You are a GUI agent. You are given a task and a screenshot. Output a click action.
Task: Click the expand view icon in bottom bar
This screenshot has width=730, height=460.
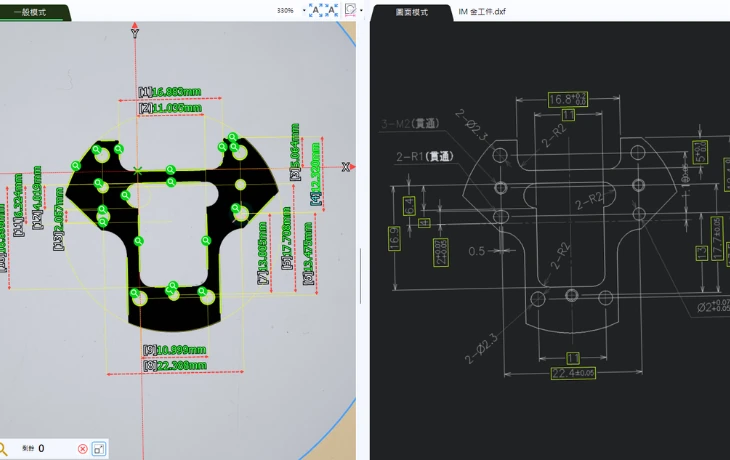pos(99,449)
